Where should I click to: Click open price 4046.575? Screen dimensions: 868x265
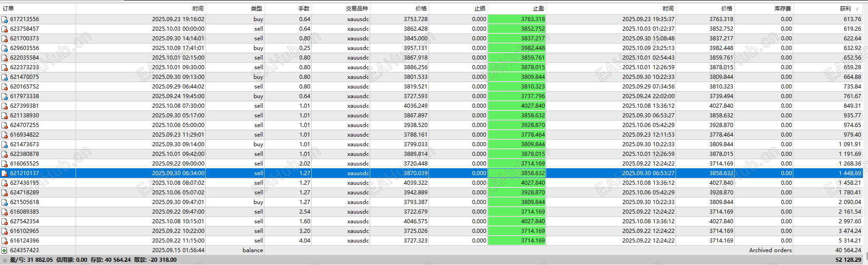tap(416, 221)
